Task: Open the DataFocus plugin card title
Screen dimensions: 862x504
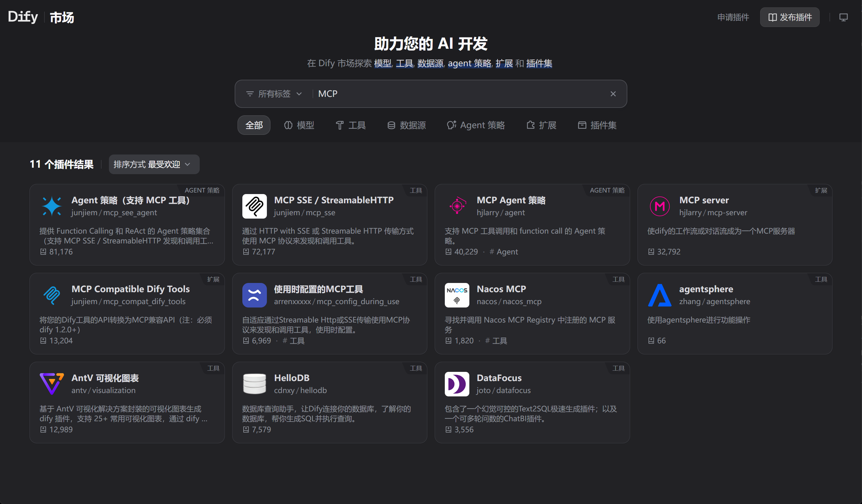Action: point(499,378)
